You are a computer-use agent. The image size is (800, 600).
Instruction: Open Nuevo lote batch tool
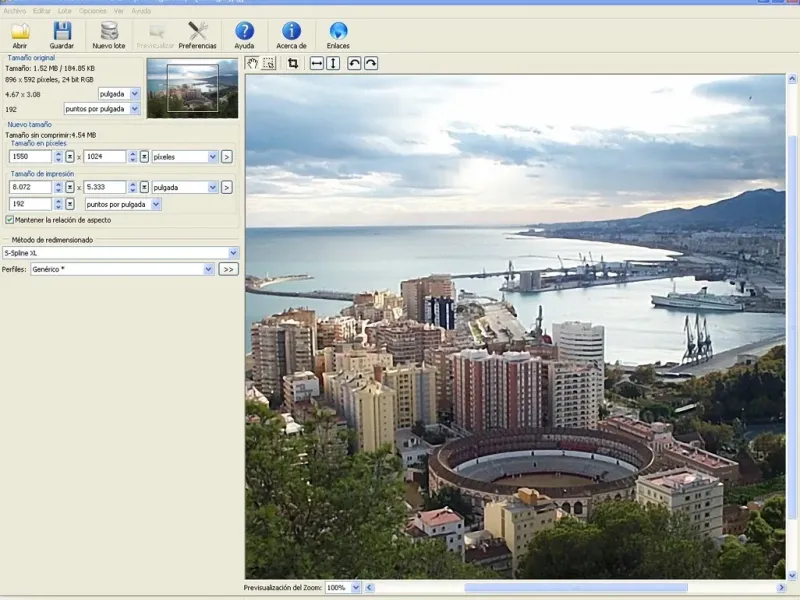[109, 32]
